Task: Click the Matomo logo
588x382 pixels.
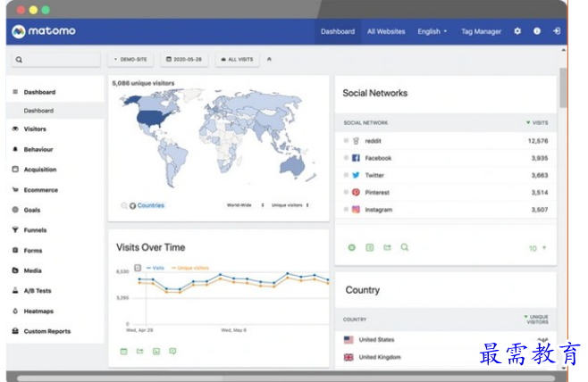Action: pos(44,31)
